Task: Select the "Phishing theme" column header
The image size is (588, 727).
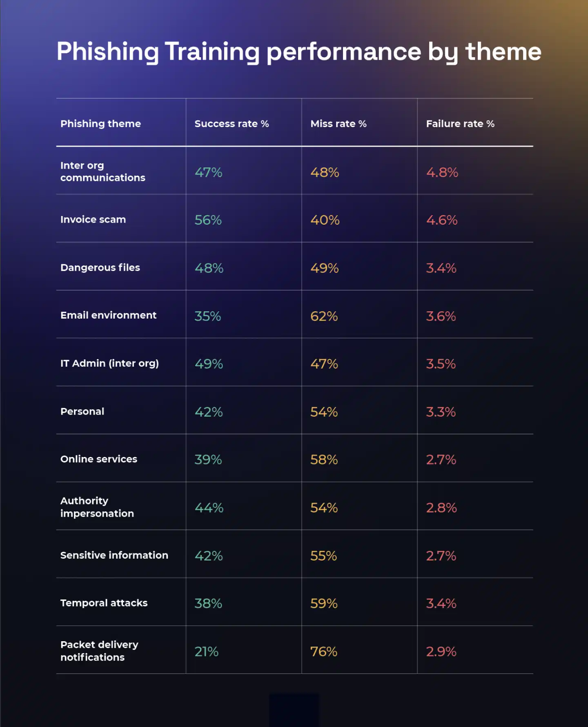Action: (100, 123)
